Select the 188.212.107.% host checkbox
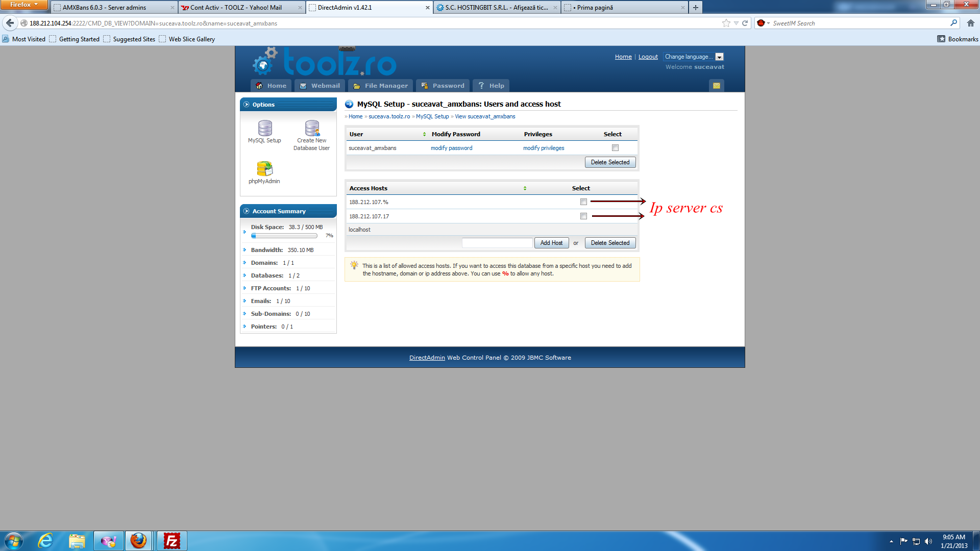 (x=583, y=202)
